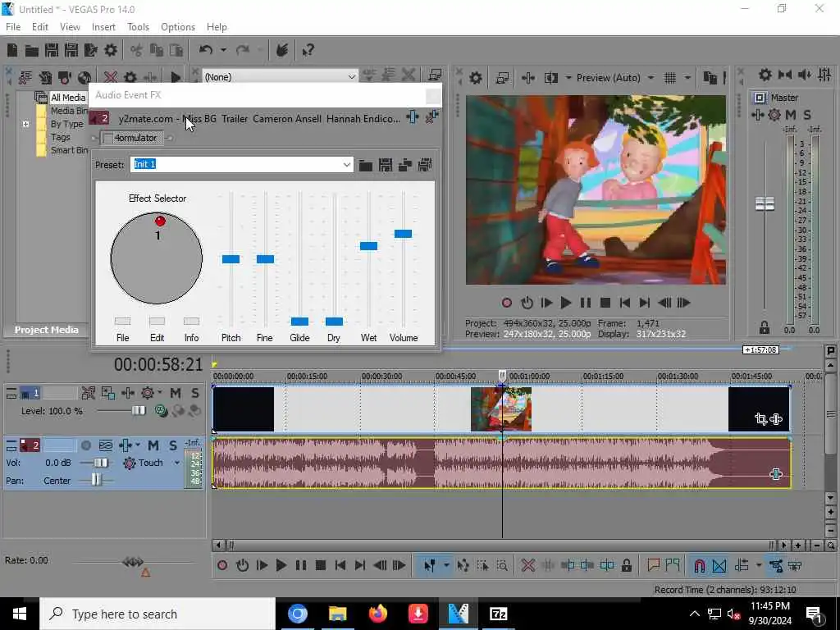Copy snapshot to clipboard in preview

[x=710, y=78]
